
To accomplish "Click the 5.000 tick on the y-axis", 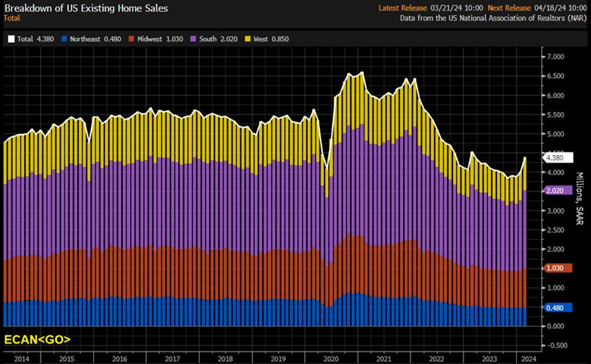I will pos(555,134).
